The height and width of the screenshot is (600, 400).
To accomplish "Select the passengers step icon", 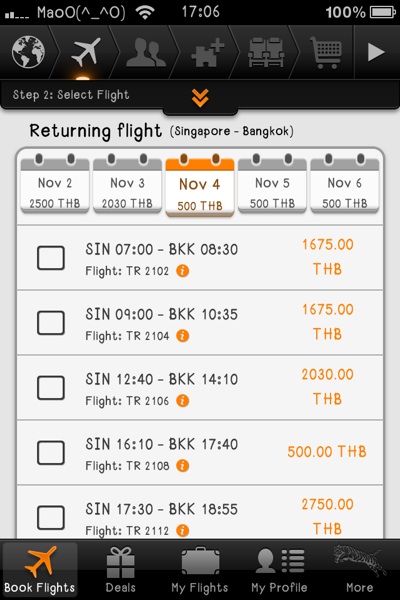I will pyautogui.click(x=146, y=52).
